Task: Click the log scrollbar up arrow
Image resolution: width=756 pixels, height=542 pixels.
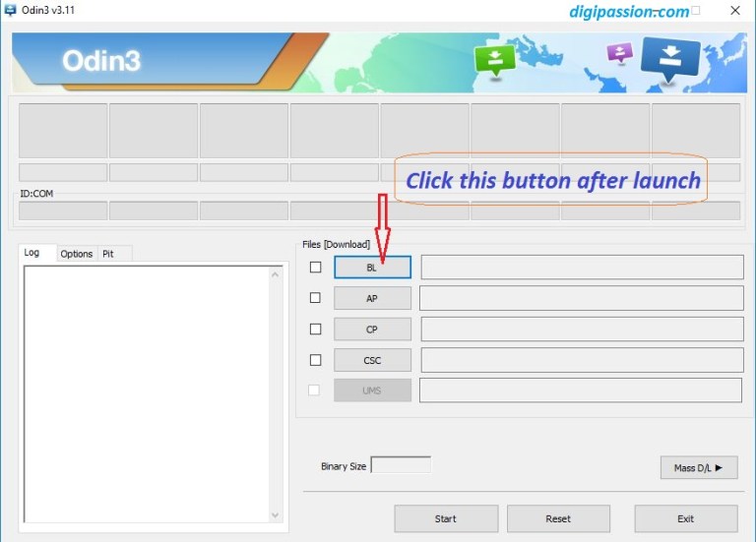Action: point(276,274)
